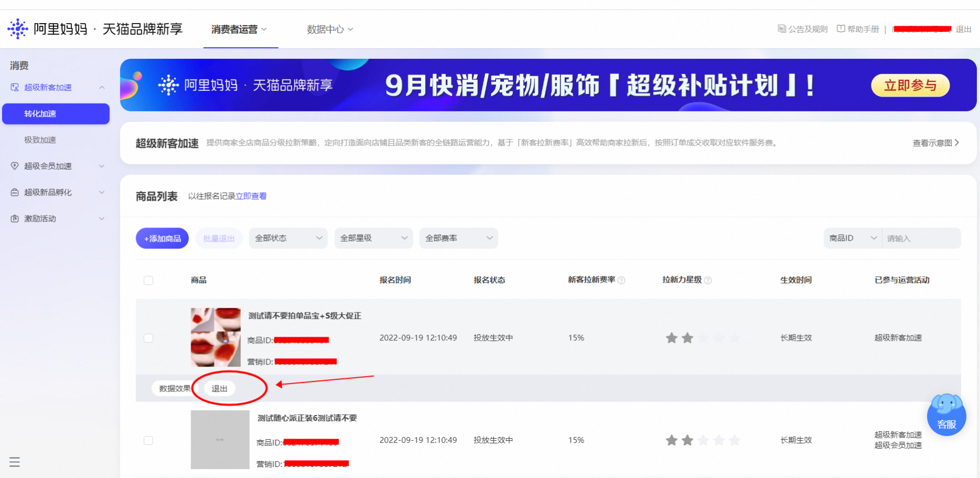Image resolution: width=980 pixels, height=478 pixels.
Task: Click the 已参与运营活动 column header
Action: [902, 280]
